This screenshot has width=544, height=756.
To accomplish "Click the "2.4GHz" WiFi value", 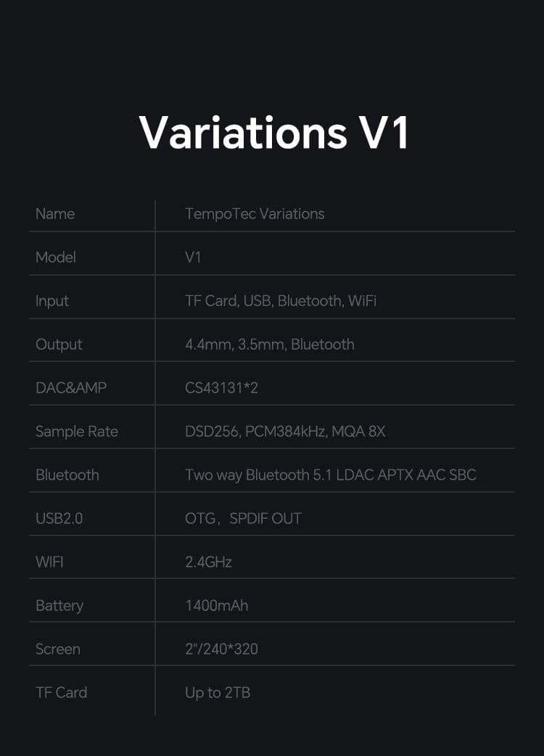I will pyautogui.click(x=208, y=562).
